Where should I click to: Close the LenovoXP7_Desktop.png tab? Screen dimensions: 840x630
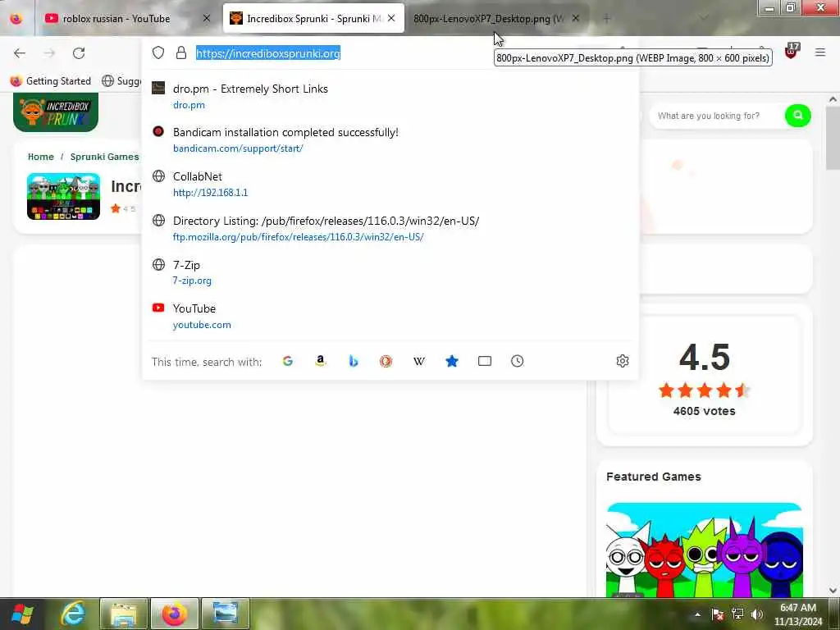575,18
